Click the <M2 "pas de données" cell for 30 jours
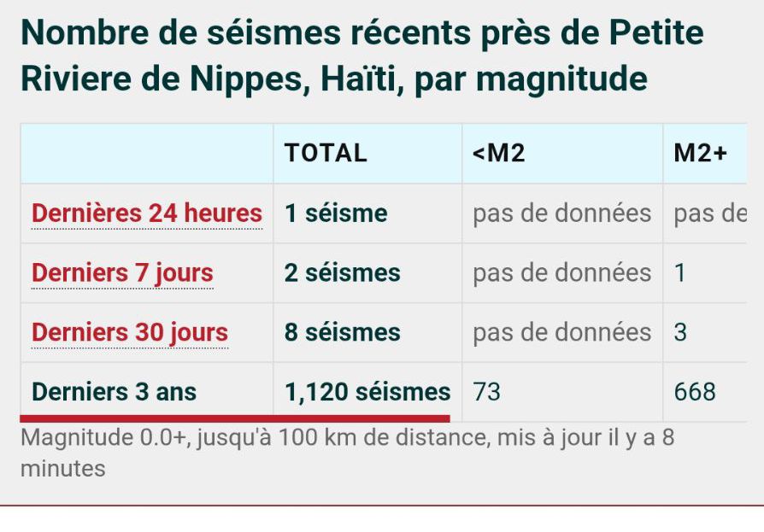Screen dimensions: 764x532 pos(561,332)
